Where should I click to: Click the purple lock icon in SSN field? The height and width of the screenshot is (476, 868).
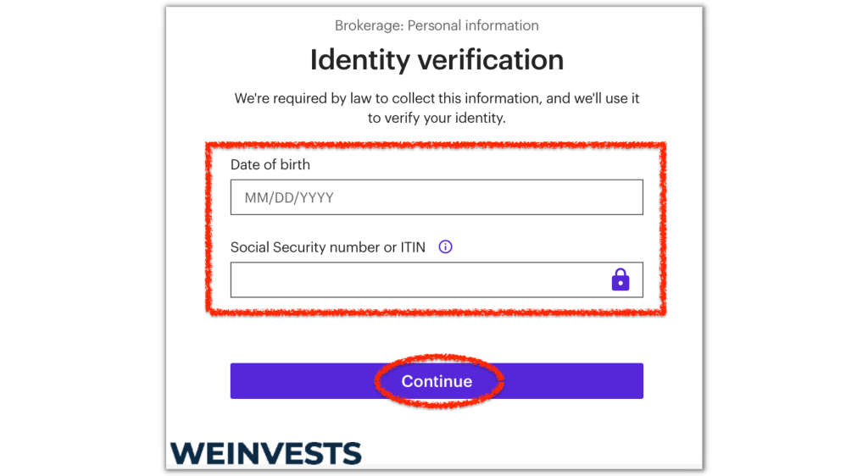coord(620,280)
